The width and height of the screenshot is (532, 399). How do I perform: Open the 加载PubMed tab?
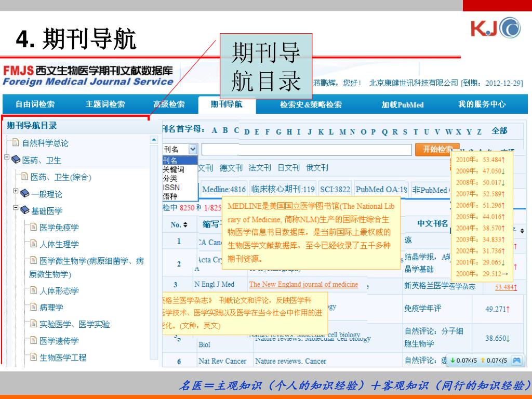click(403, 104)
